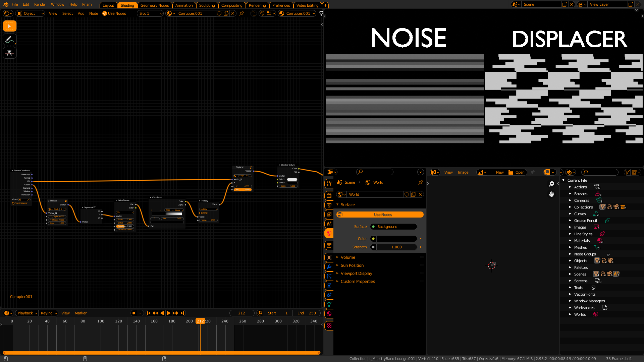Open the Output properties tab icon
This screenshot has height=362, width=644.
[x=329, y=205]
